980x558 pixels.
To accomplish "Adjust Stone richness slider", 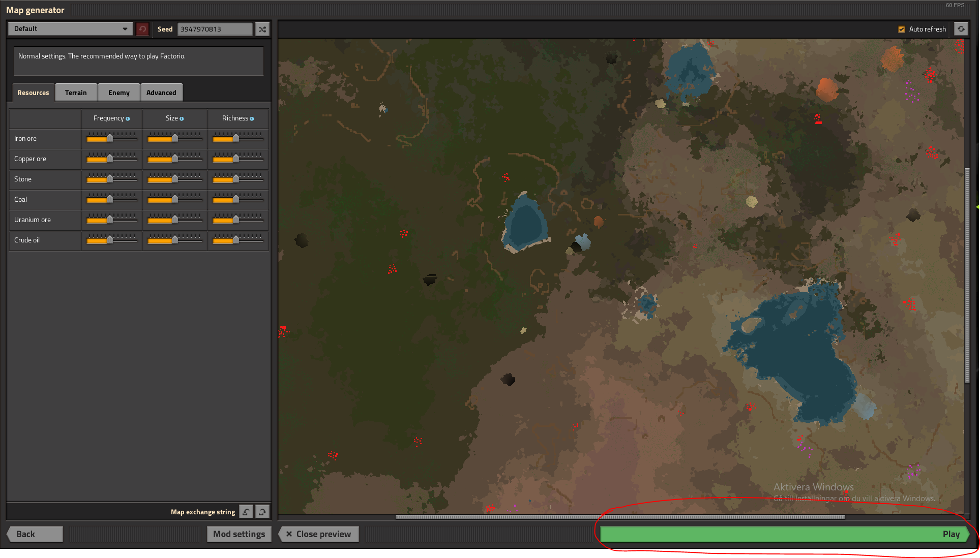I will 237,179.
